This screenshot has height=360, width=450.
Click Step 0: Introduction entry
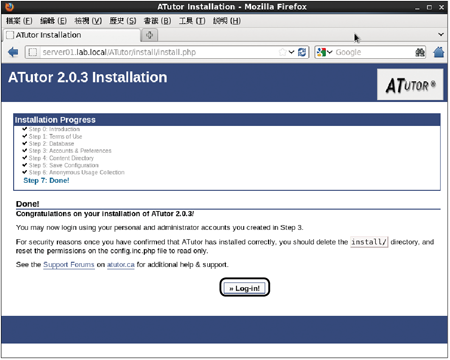click(x=54, y=129)
